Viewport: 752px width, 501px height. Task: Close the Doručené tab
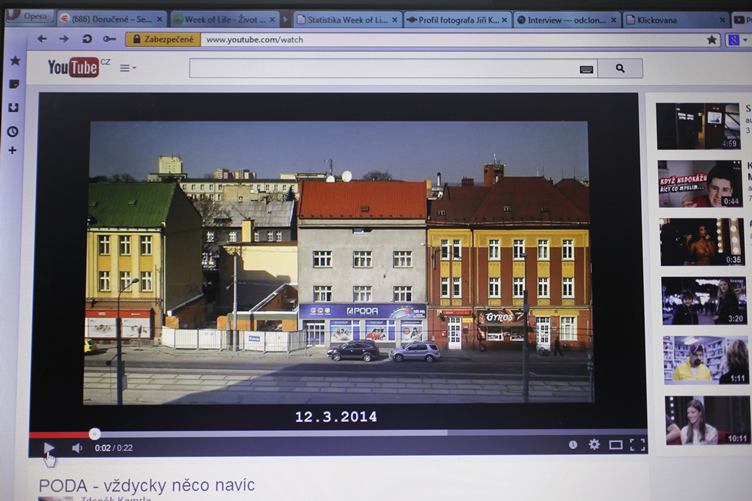pos(160,20)
